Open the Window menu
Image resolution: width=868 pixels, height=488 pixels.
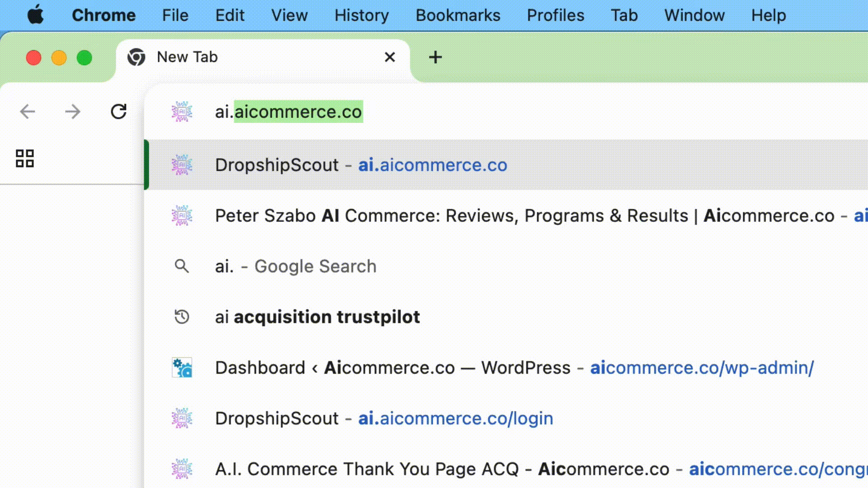click(694, 15)
